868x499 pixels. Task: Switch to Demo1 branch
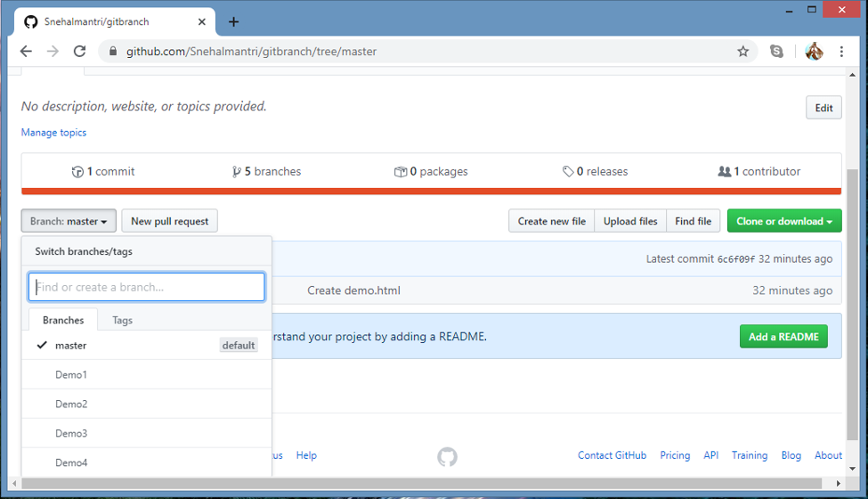click(71, 375)
